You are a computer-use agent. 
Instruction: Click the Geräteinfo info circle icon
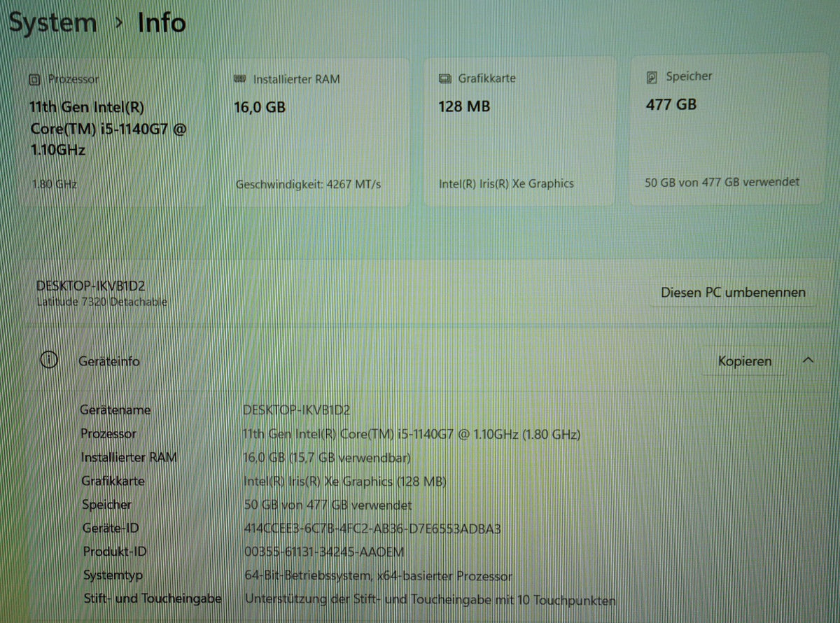[49, 360]
